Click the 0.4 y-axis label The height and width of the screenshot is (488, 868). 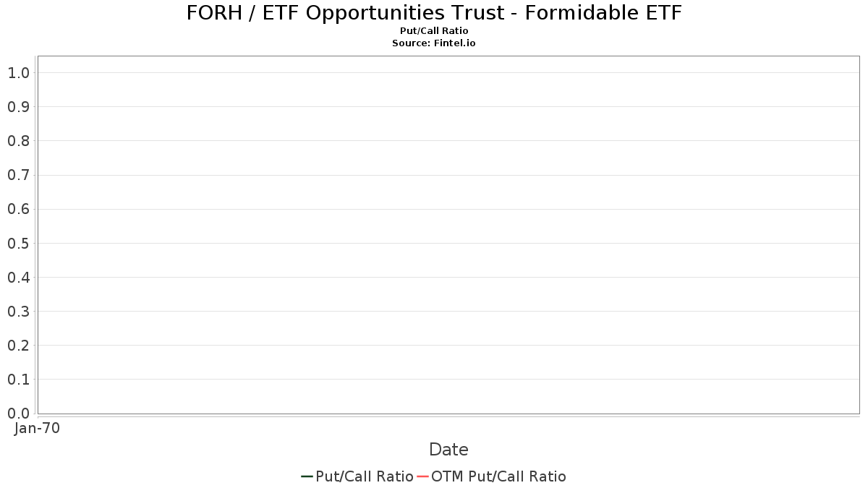click(x=18, y=277)
